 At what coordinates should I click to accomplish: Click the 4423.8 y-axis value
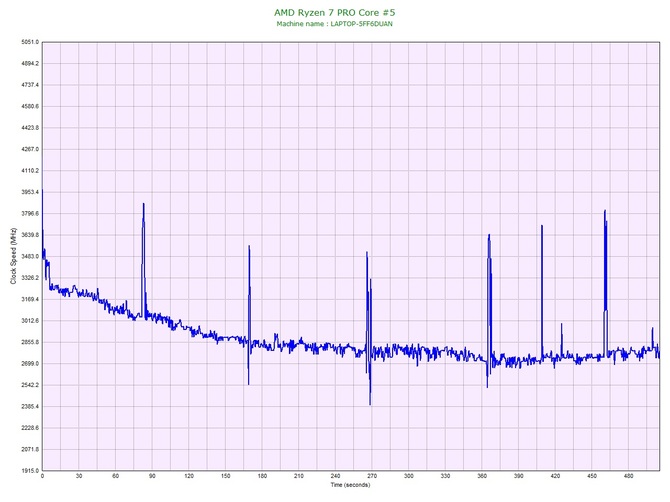pyautogui.click(x=30, y=128)
